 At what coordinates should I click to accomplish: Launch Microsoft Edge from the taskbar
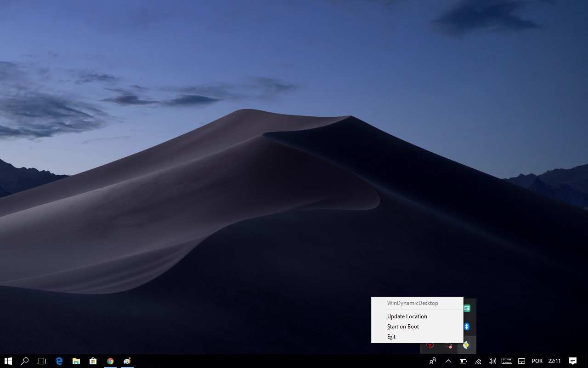click(59, 361)
